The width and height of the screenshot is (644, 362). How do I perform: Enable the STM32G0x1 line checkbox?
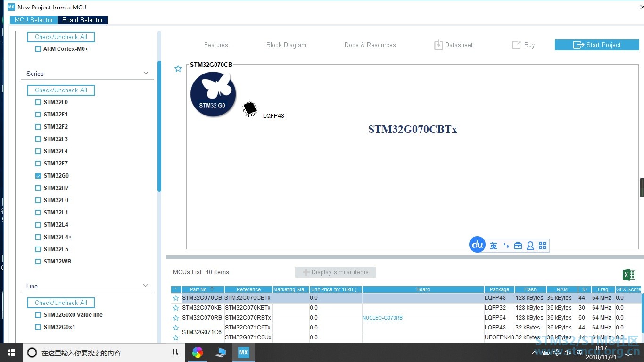38,327
